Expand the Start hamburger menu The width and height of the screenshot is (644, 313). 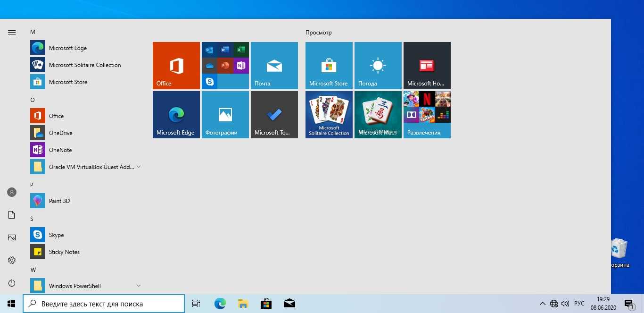tap(12, 33)
